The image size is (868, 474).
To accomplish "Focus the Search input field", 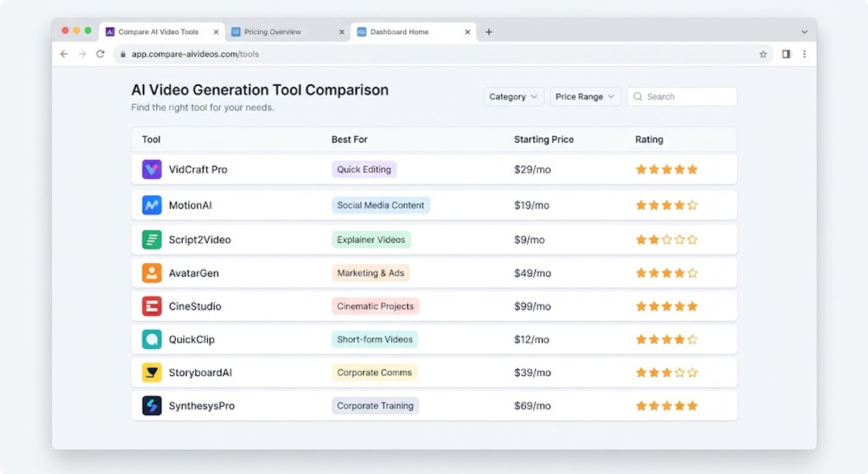I will click(682, 97).
